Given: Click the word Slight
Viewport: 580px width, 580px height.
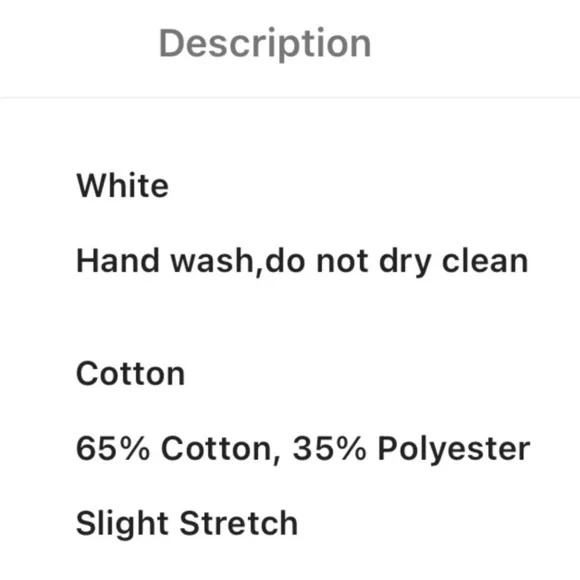Looking at the screenshot, I should point(122,525).
